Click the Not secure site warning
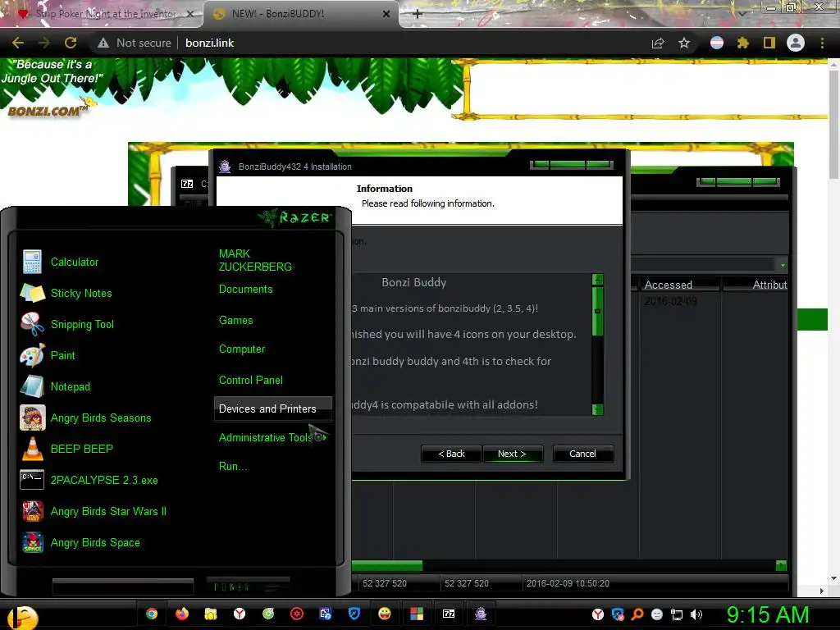840x630 pixels. [135, 43]
